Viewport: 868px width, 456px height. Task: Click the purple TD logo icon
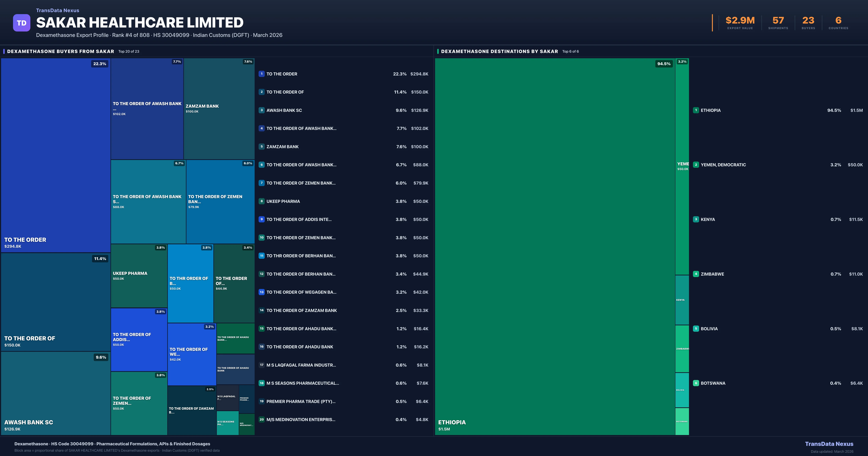tap(22, 23)
